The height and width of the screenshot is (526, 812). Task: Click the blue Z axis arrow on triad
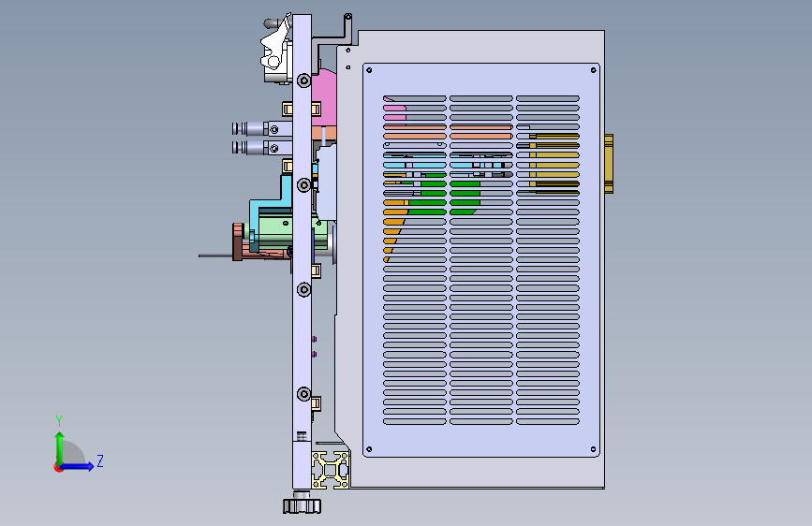[x=78, y=466]
